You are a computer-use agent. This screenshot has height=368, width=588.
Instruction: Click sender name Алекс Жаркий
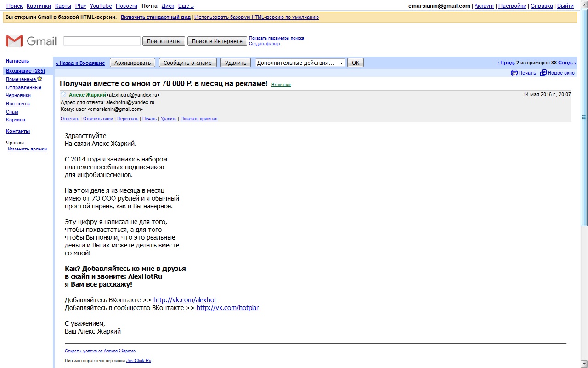87,95
